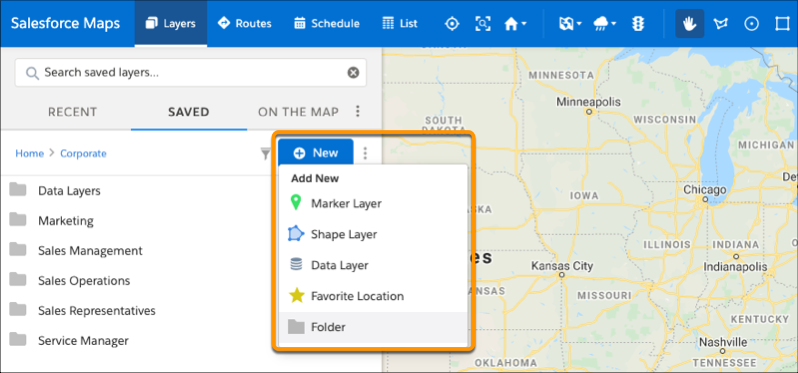Viewport: 798px width, 373px height.
Task: Choose Shape Layer from Add New
Action: tap(373, 235)
